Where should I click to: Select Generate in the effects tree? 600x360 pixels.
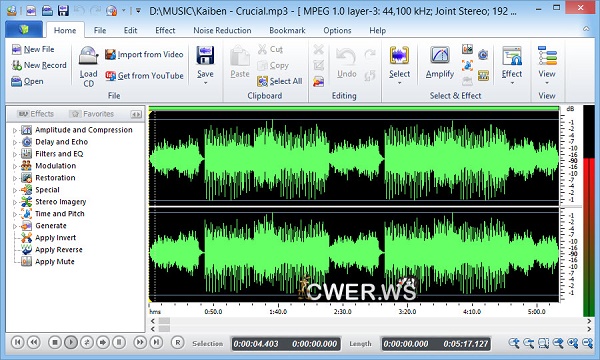[x=51, y=226]
